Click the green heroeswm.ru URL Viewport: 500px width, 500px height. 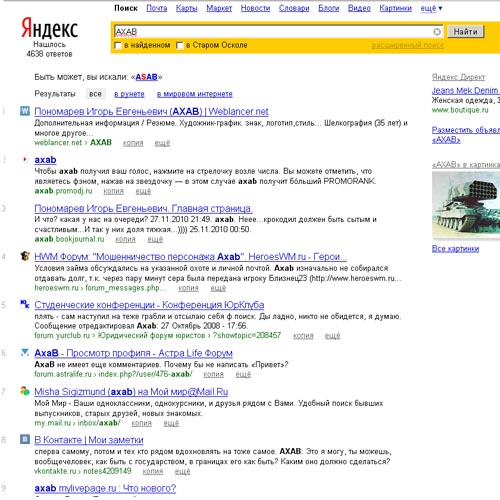pyautogui.click(x=56, y=288)
